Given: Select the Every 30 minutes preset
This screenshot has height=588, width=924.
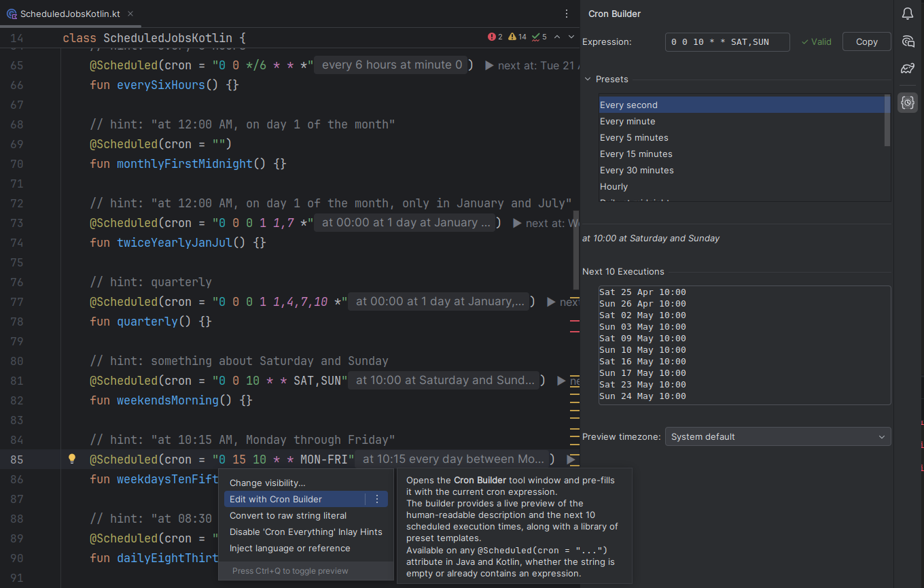Looking at the screenshot, I should click(x=741, y=170).
